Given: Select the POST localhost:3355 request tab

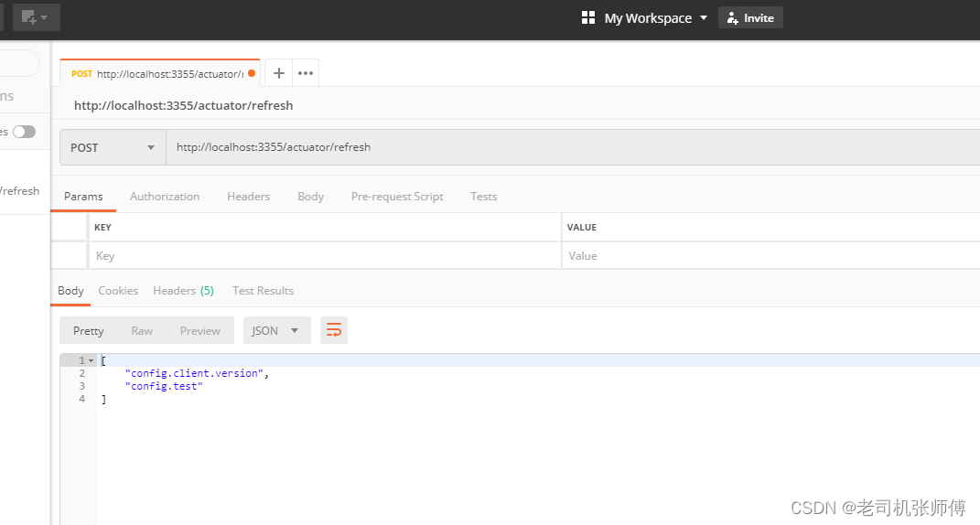Looking at the screenshot, I should [x=160, y=74].
